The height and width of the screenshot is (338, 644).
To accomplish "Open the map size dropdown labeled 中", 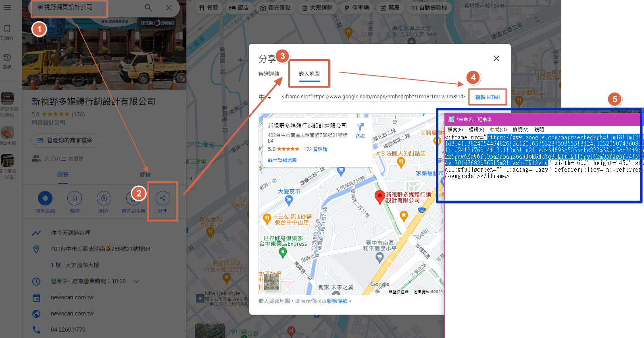I will (265, 97).
